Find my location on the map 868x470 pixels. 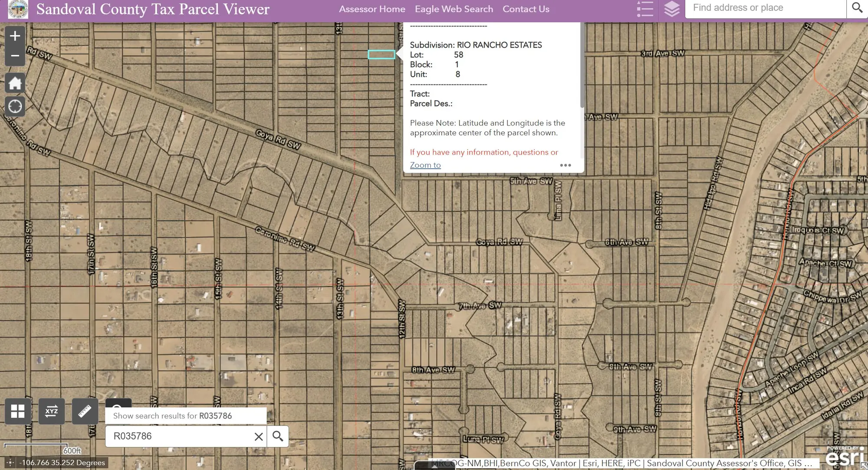point(15,106)
